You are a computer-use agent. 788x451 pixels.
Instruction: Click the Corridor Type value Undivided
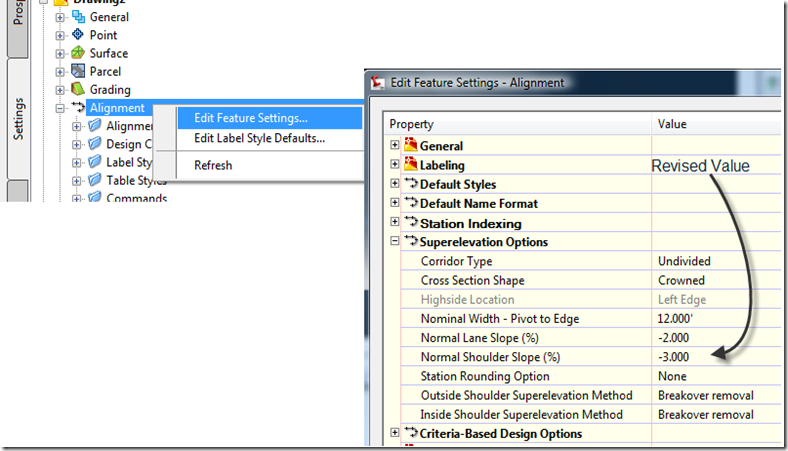[x=684, y=261]
